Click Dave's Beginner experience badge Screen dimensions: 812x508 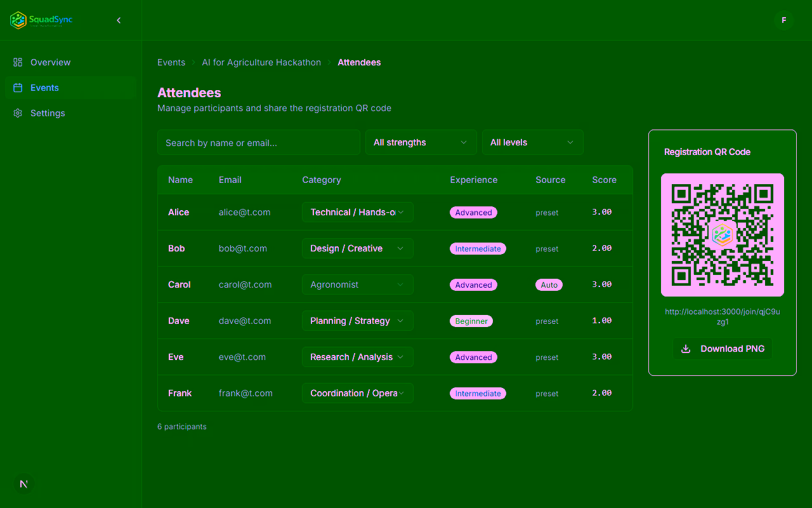coord(471,321)
